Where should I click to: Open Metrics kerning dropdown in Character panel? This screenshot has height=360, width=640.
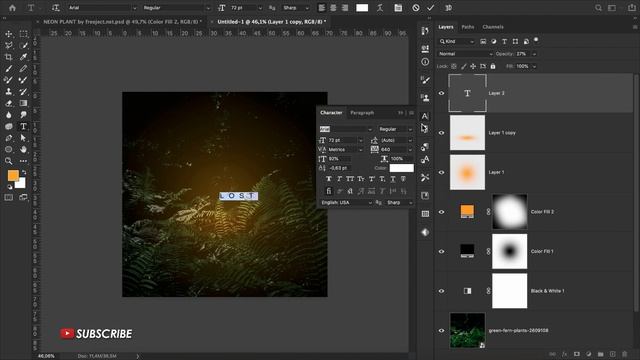point(345,149)
